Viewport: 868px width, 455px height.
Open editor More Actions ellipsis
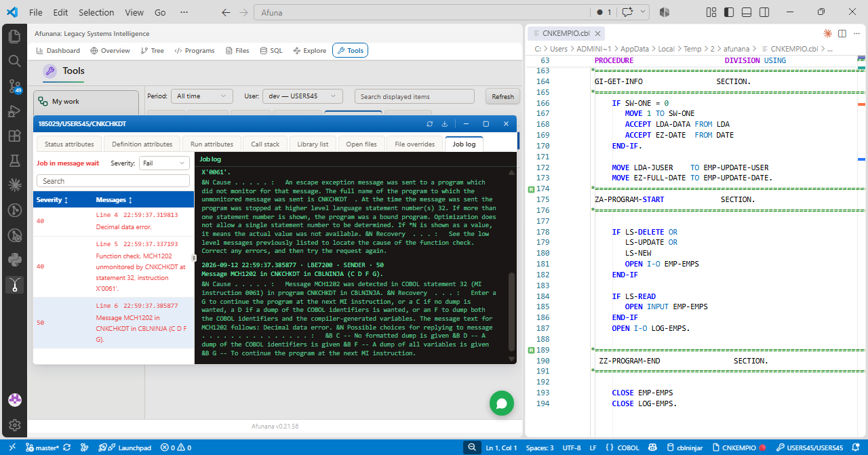pyautogui.click(x=856, y=33)
